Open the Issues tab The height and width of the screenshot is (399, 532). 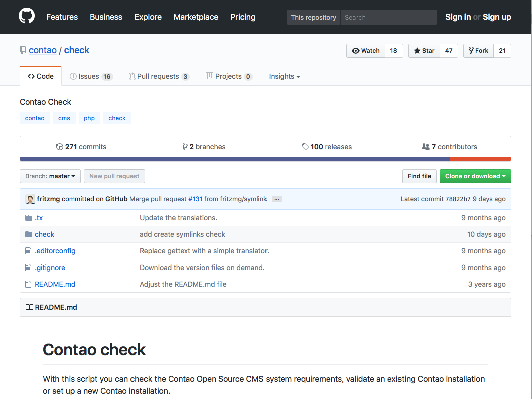click(x=91, y=76)
